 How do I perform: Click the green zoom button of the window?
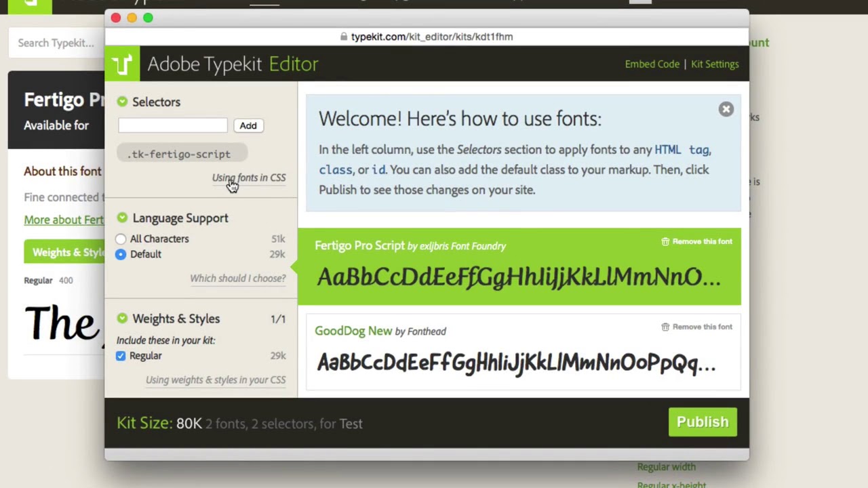tap(148, 18)
